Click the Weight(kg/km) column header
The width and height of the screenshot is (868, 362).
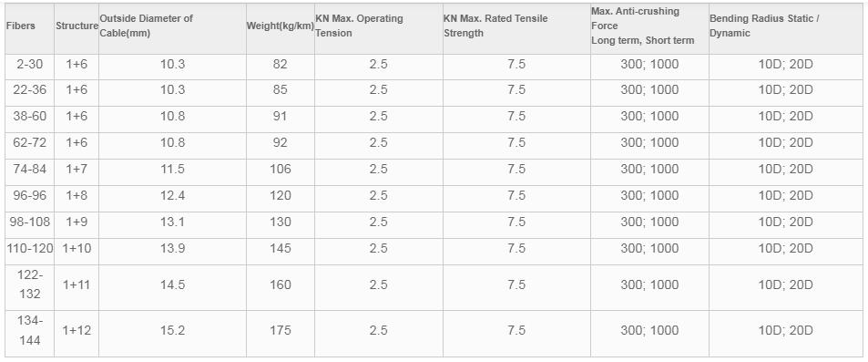(x=281, y=26)
